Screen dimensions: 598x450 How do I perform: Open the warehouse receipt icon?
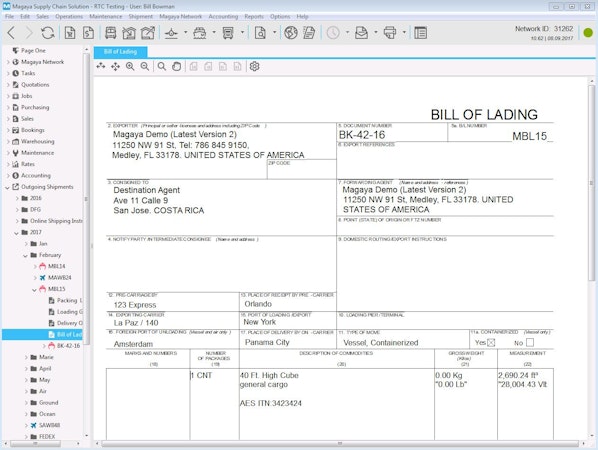coord(129,33)
